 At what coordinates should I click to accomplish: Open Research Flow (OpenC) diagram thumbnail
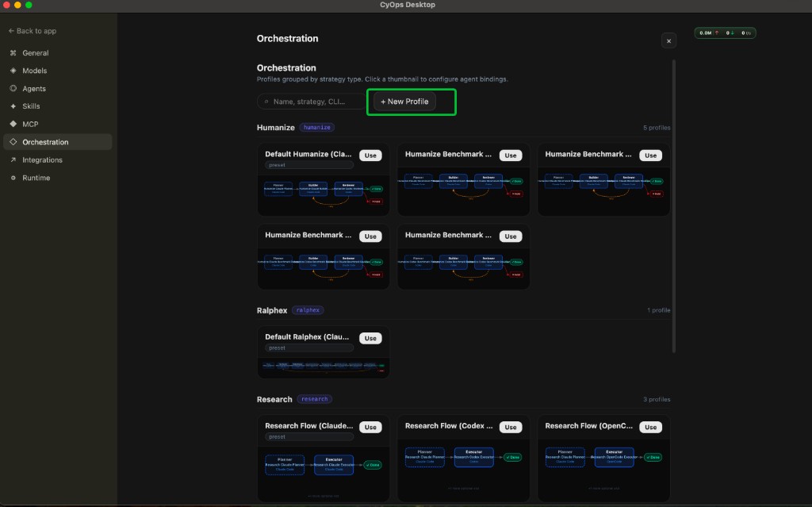603,469
